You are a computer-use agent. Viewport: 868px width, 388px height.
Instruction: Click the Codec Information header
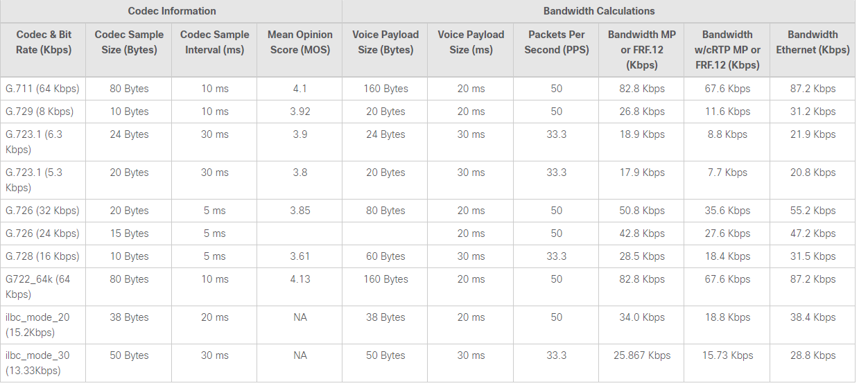[x=172, y=11]
